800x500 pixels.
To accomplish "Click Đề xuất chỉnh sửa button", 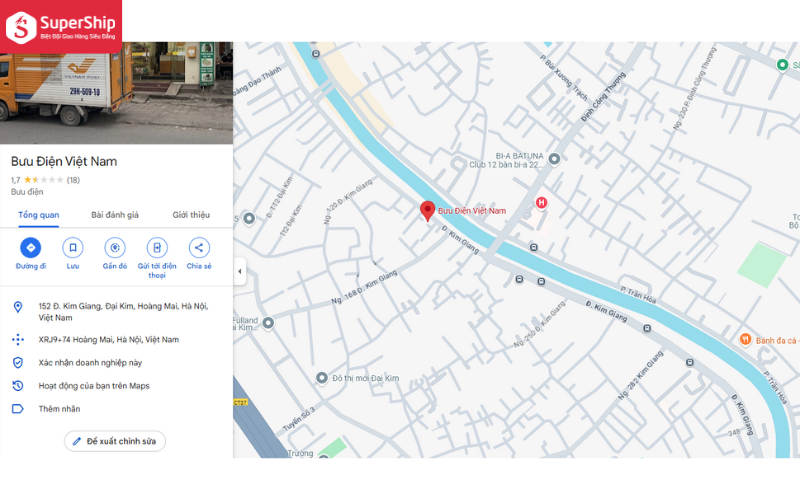I will (x=115, y=441).
